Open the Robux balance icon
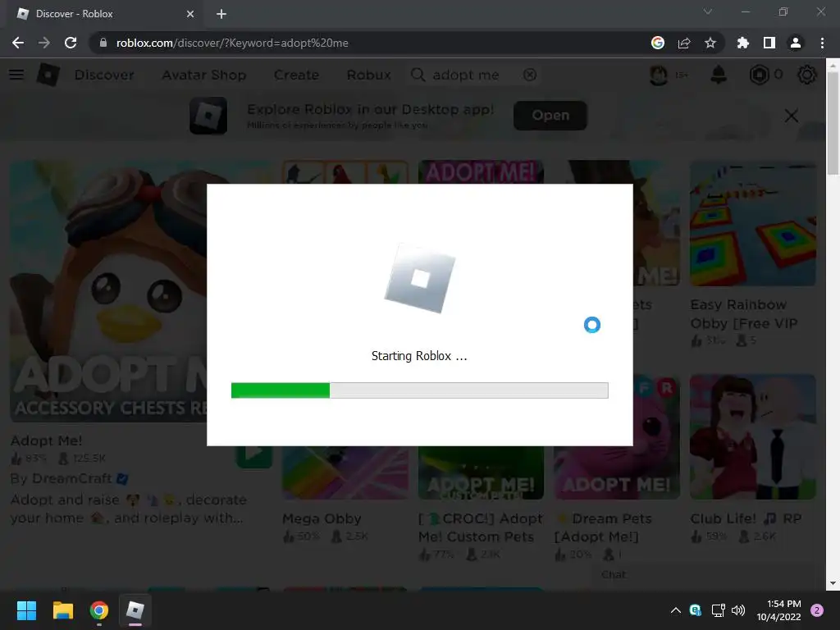The width and height of the screenshot is (840, 630). [759, 75]
